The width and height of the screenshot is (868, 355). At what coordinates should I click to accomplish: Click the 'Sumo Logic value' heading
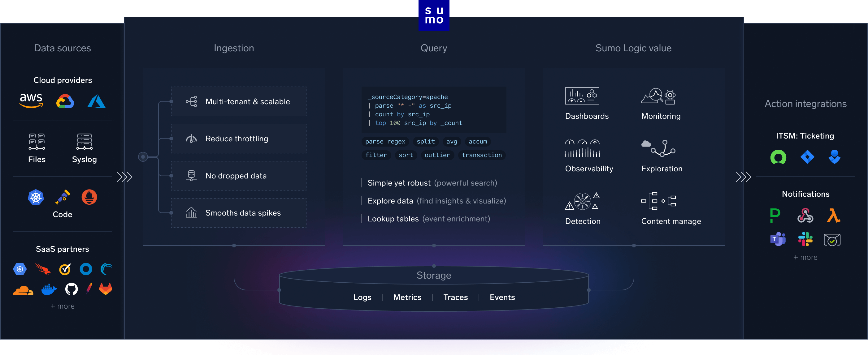633,48
